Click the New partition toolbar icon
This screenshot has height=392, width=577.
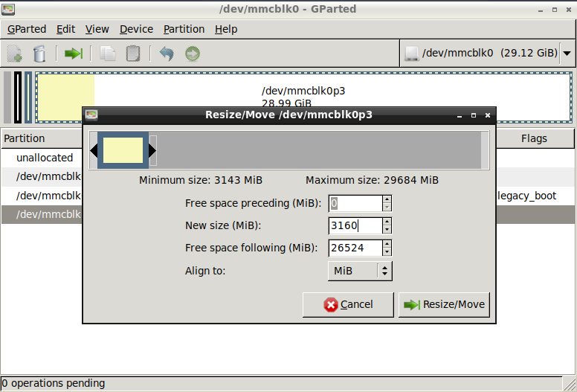coord(14,54)
